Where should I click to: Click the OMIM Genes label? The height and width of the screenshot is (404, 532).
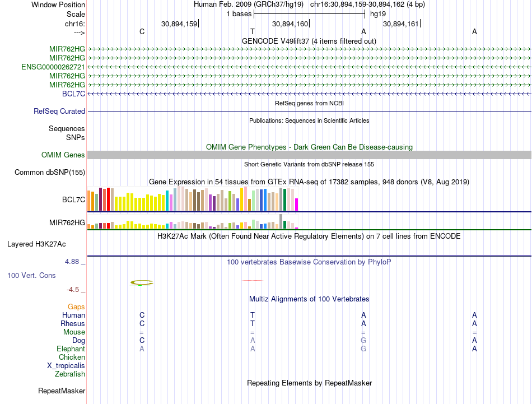pos(63,155)
